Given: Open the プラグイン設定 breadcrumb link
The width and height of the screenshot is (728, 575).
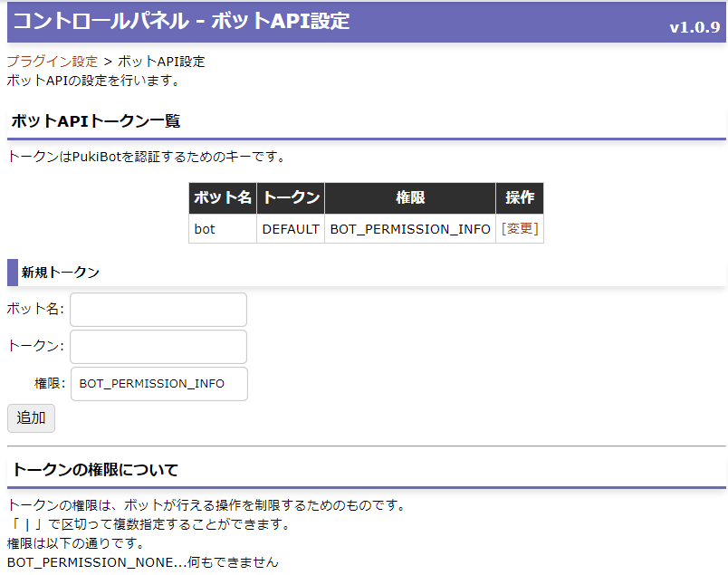Looking at the screenshot, I should point(53,62).
